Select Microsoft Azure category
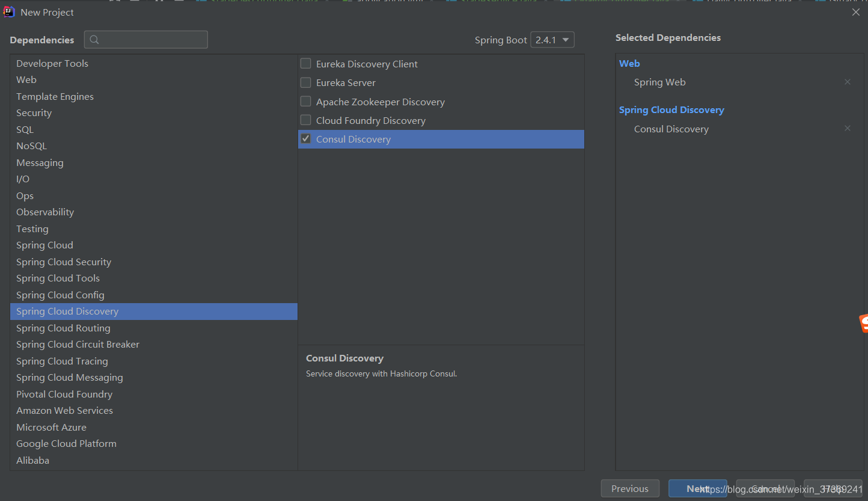Viewport: 868px width, 501px height. (x=154, y=427)
